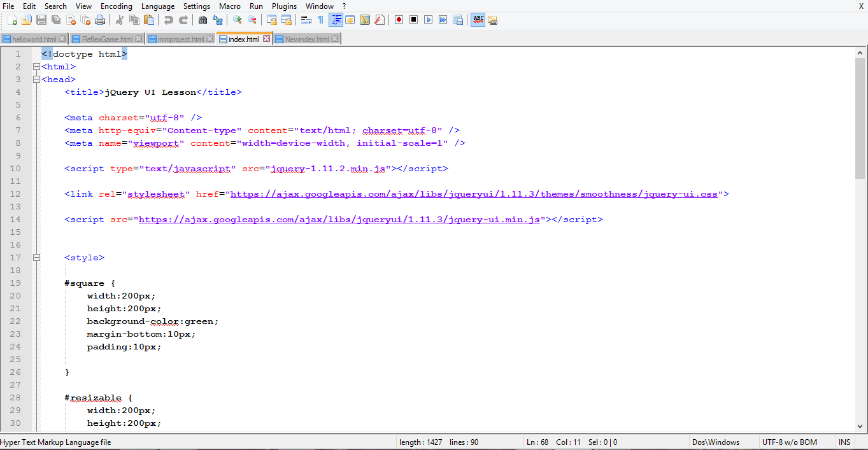Click the spell-check settings icon beside ABC

point(493,20)
